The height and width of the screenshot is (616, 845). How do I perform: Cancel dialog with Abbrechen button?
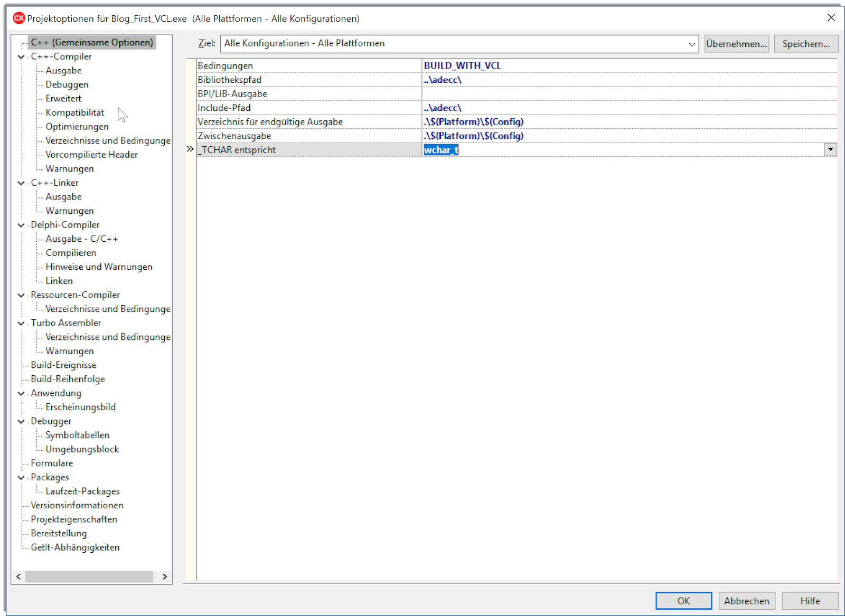coord(746,601)
